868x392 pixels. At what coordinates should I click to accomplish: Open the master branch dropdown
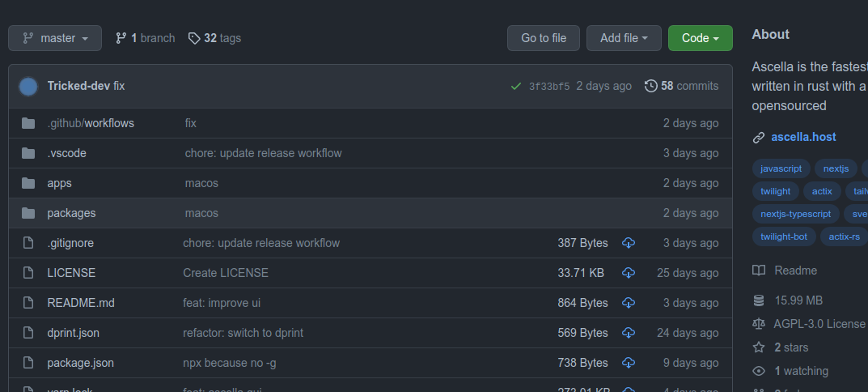55,38
